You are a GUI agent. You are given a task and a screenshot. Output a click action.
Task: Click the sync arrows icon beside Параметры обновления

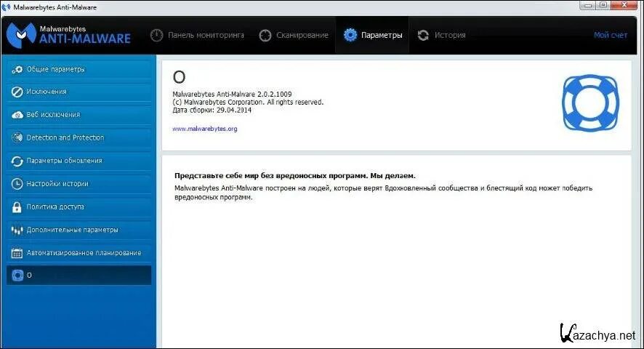coord(17,161)
